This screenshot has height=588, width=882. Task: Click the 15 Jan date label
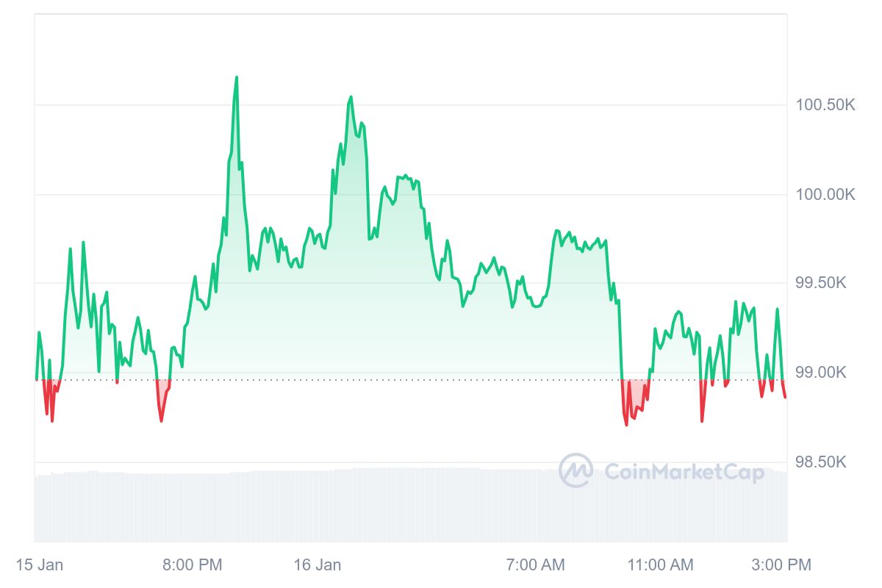[x=40, y=565]
